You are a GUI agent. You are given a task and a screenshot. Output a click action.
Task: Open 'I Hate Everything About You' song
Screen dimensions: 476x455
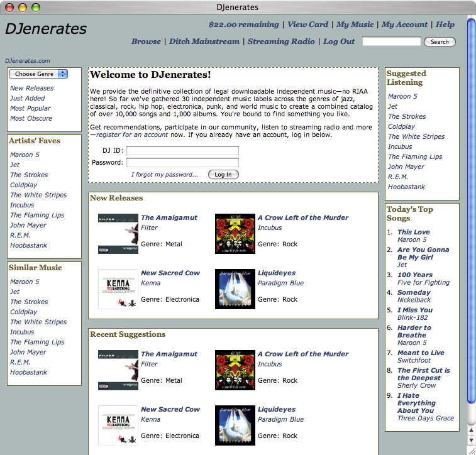click(x=416, y=403)
